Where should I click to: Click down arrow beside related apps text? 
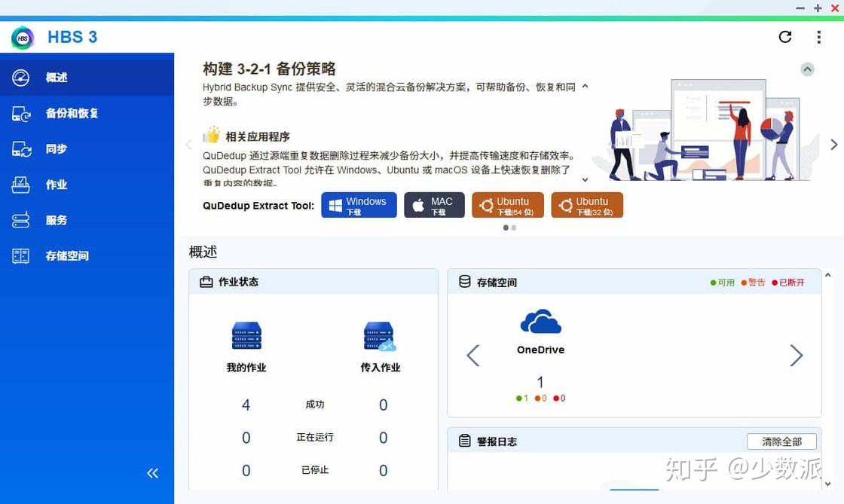(585, 179)
